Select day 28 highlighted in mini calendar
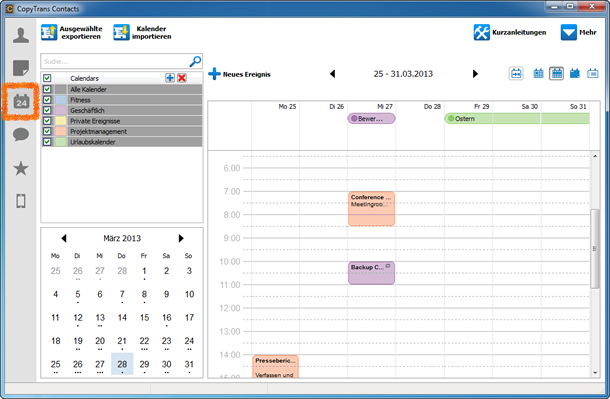The image size is (610, 399). click(x=122, y=364)
